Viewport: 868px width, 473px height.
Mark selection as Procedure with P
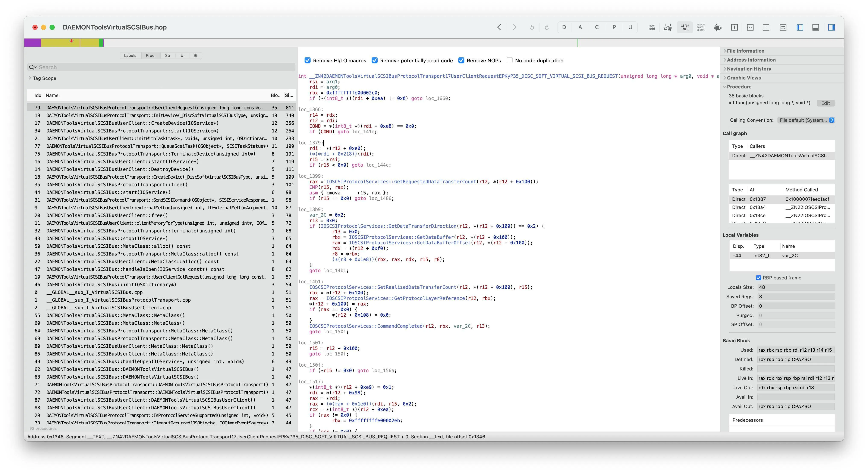(614, 27)
